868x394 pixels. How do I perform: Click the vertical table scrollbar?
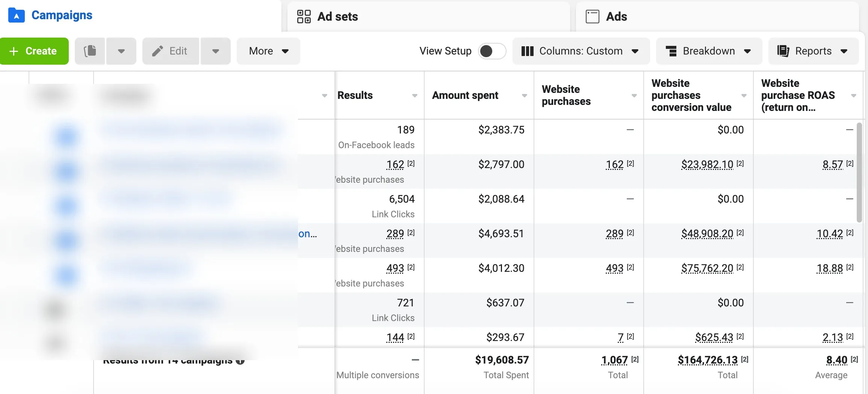pyautogui.click(x=859, y=172)
